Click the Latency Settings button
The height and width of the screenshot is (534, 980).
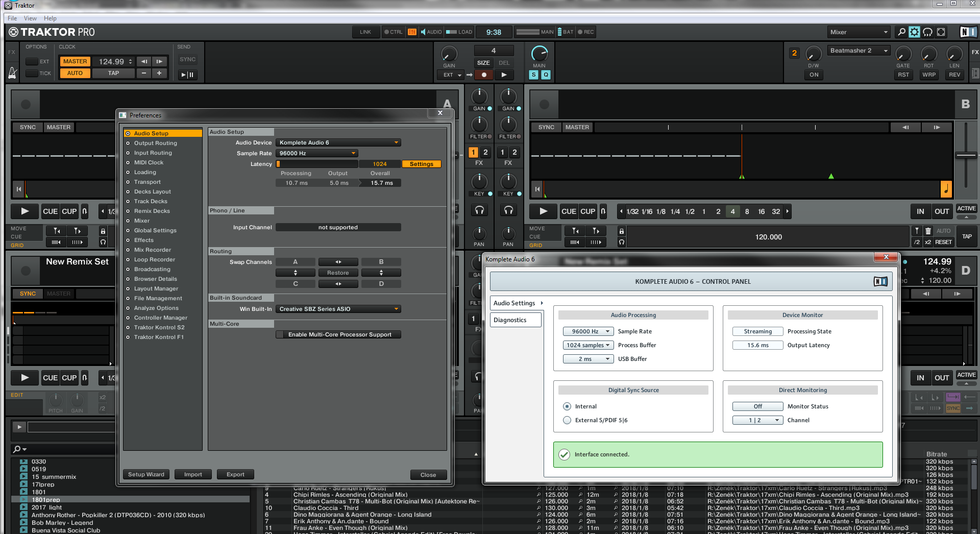[x=422, y=164]
